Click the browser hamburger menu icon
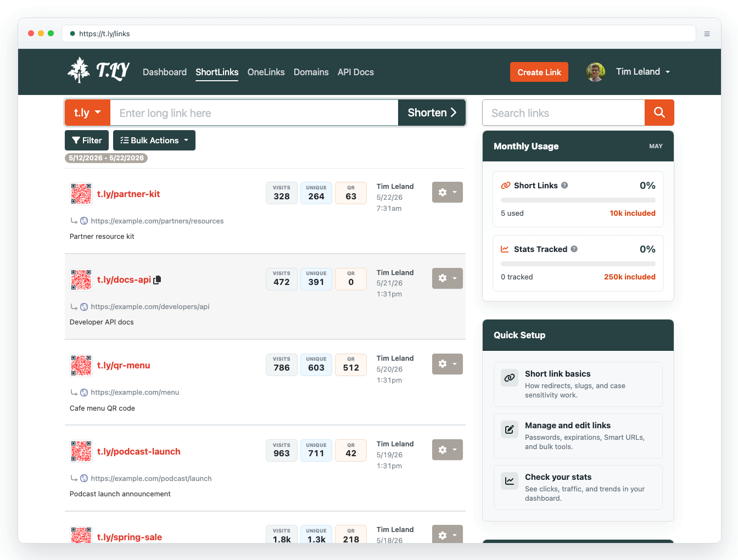Viewport: 738px width, 560px height. pos(707,33)
